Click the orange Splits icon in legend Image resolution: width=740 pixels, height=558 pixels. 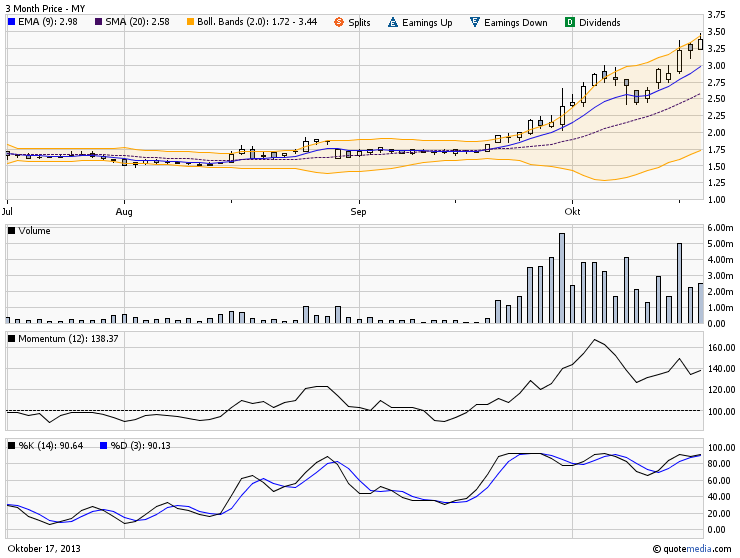point(338,22)
